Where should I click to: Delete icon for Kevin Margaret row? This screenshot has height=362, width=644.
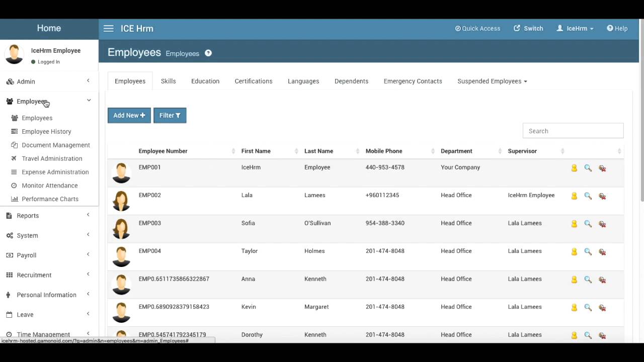pos(602,308)
